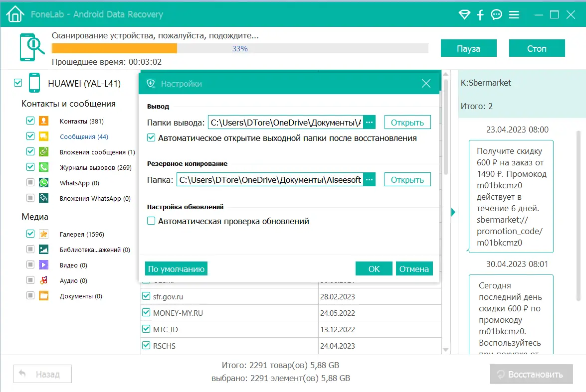Open the output folder with Открыть
This screenshot has width=586, height=392.
pyautogui.click(x=407, y=123)
